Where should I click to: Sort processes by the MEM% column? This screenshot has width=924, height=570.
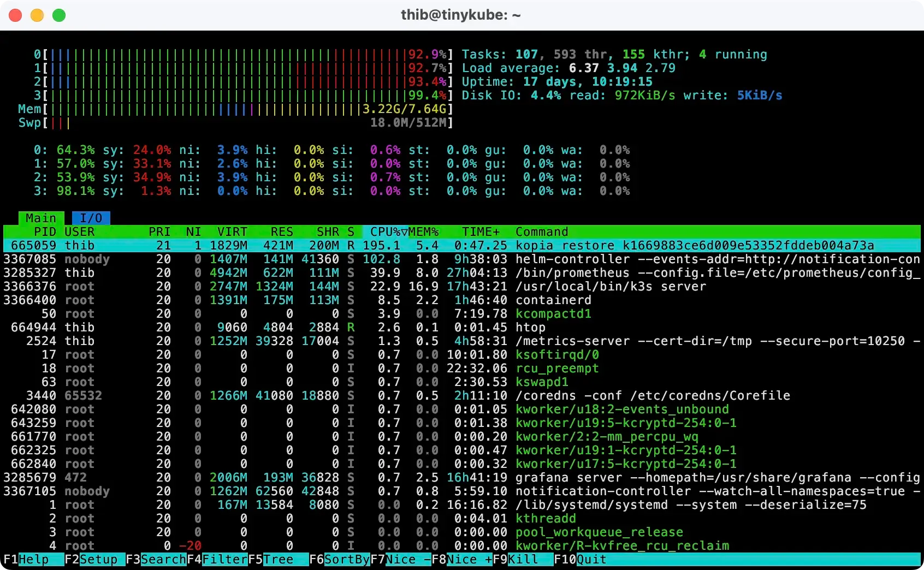[425, 231]
